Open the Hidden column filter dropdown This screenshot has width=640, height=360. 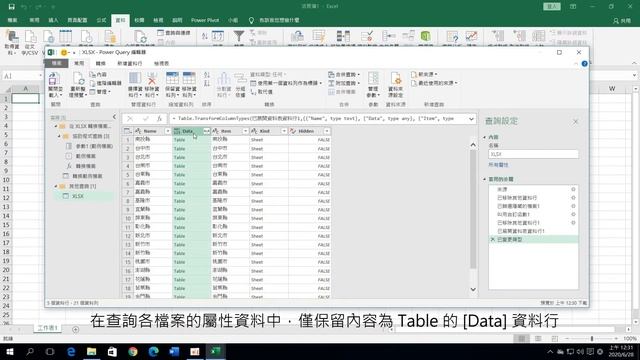point(327,131)
